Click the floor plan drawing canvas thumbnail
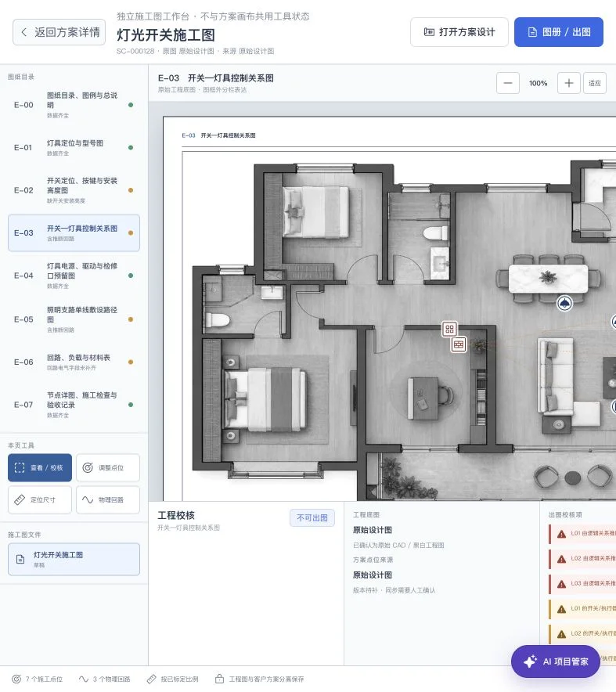 [x=390, y=309]
